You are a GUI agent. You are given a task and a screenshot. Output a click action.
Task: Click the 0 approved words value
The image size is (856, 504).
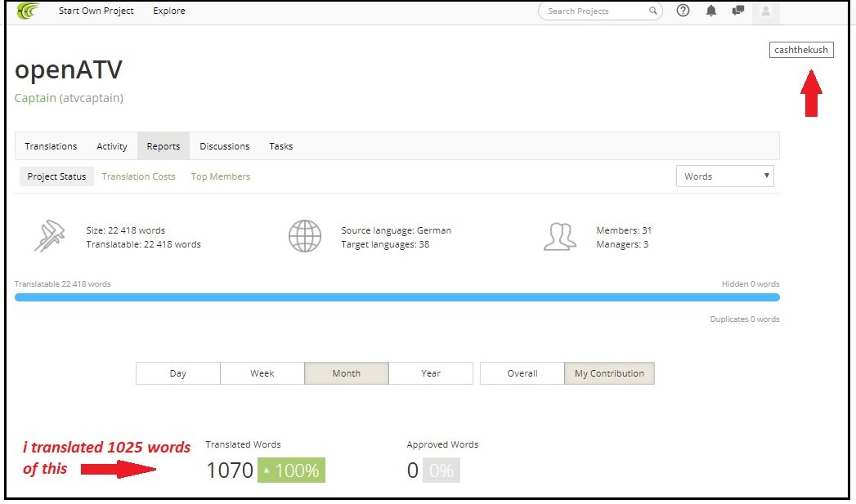[413, 471]
